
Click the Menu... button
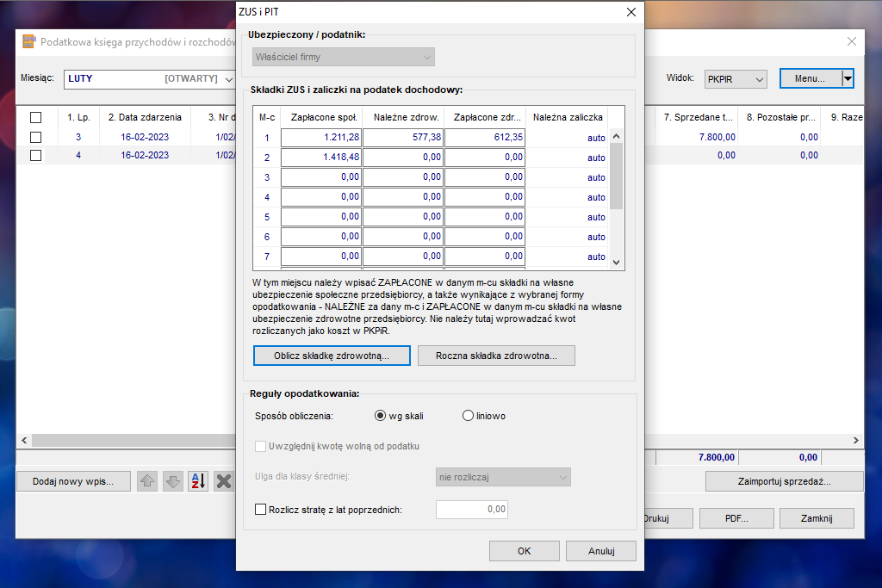point(810,78)
